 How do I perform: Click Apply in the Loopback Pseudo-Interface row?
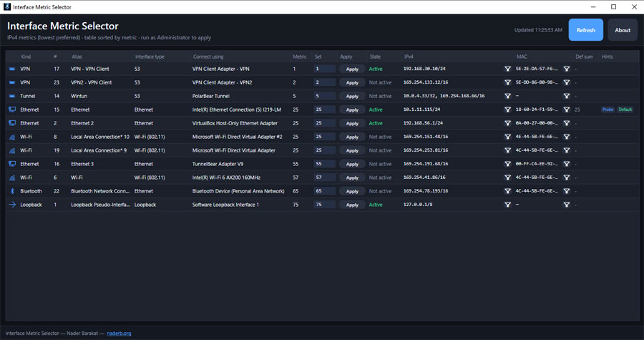[352, 205]
